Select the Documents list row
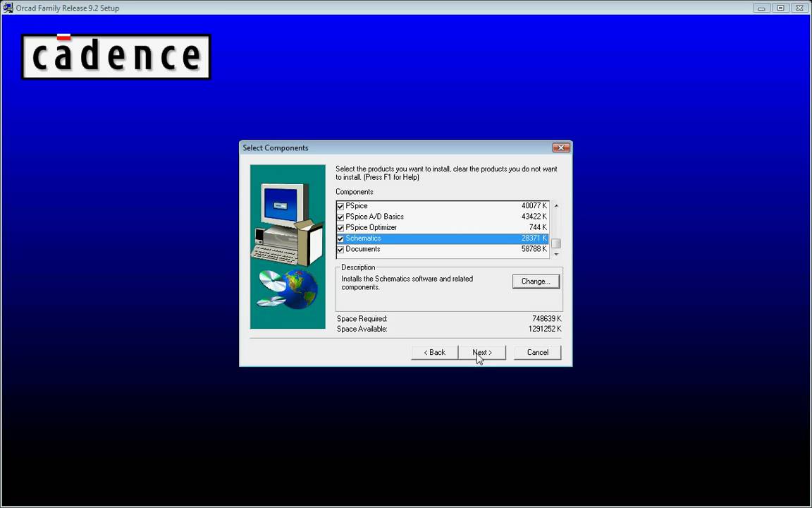The width and height of the screenshot is (812, 508). pyautogui.click(x=443, y=249)
